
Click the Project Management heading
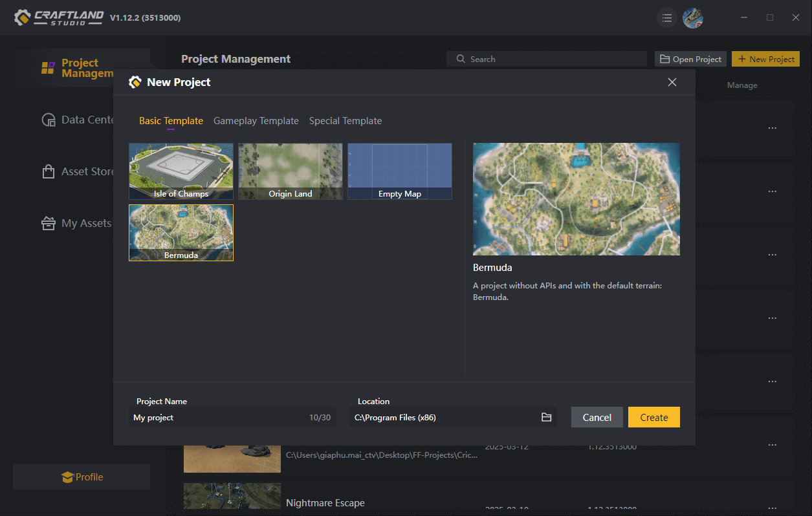236,59
